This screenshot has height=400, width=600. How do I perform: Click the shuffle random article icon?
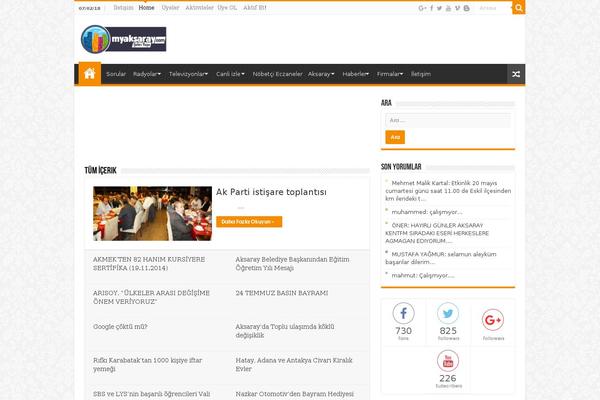click(x=516, y=74)
